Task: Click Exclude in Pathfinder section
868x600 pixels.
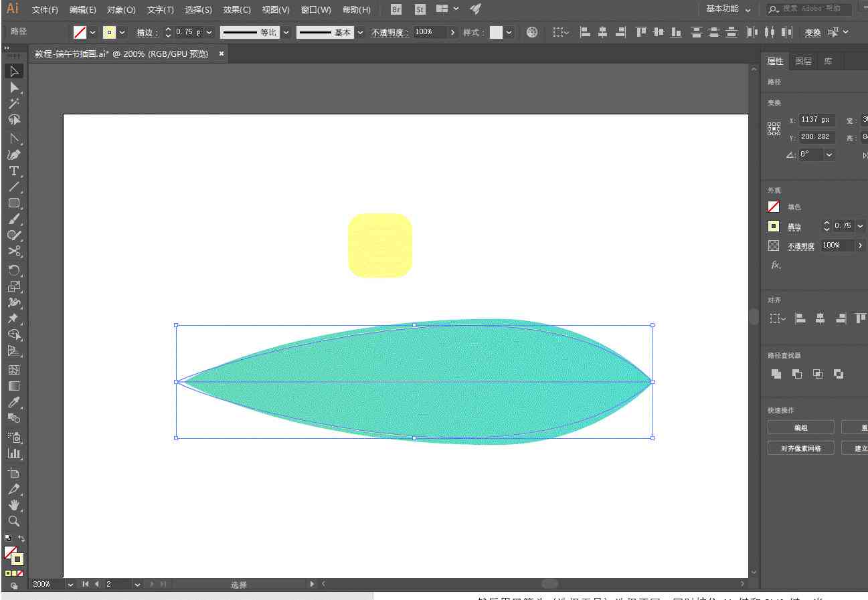Action: (x=839, y=374)
